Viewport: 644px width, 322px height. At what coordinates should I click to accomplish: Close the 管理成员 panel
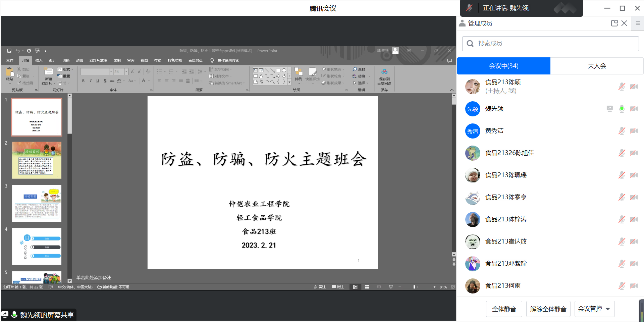(x=624, y=23)
